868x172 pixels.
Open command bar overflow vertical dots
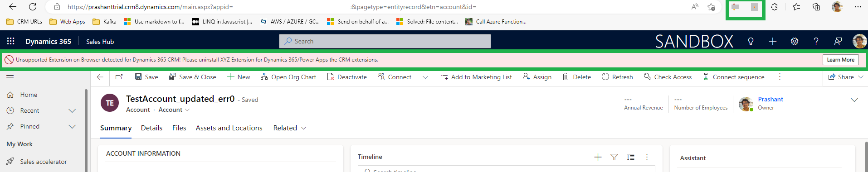pyautogui.click(x=780, y=77)
